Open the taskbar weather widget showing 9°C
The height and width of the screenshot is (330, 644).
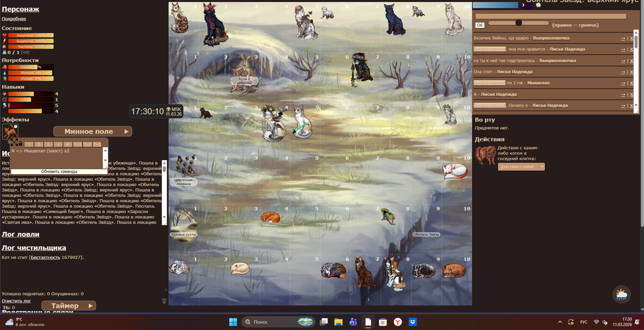point(25,322)
